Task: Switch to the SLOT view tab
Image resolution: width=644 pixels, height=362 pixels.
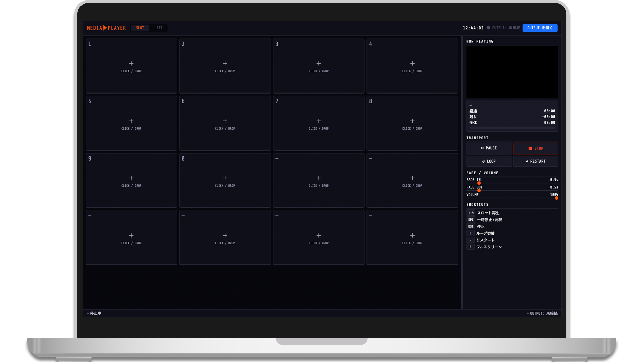Action: pyautogui.click(x=140, y=28)
